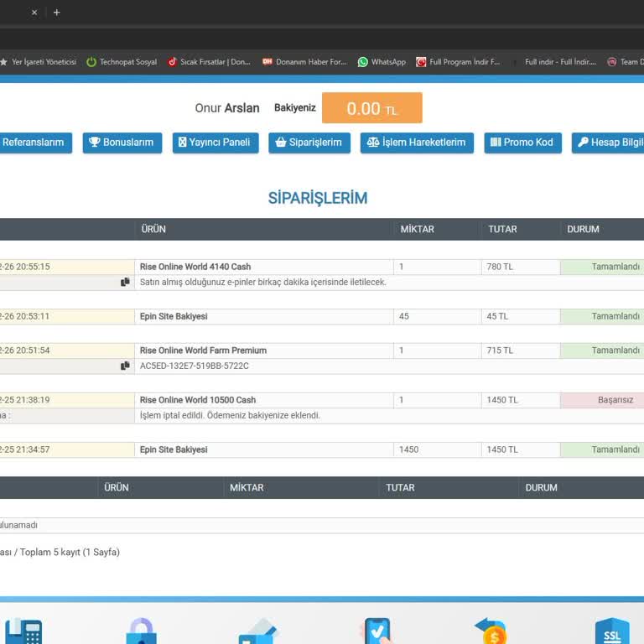Open the Promo Kod page
Viewport: 644px width, 644px height.
click(x=522, y=143)
